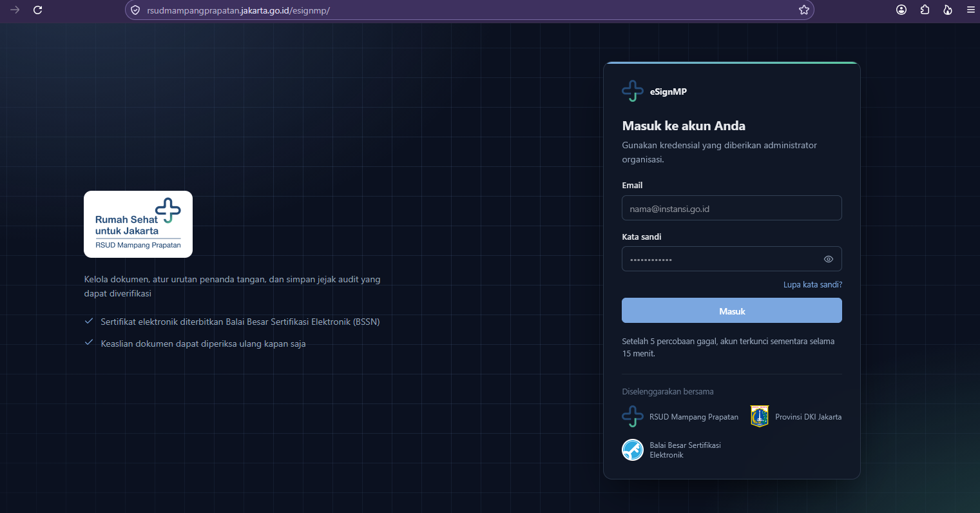Click the Rumah Sehat untuk Jakarta logo
This screenshot has height=513, width=980.
click(x=138, y=224)
